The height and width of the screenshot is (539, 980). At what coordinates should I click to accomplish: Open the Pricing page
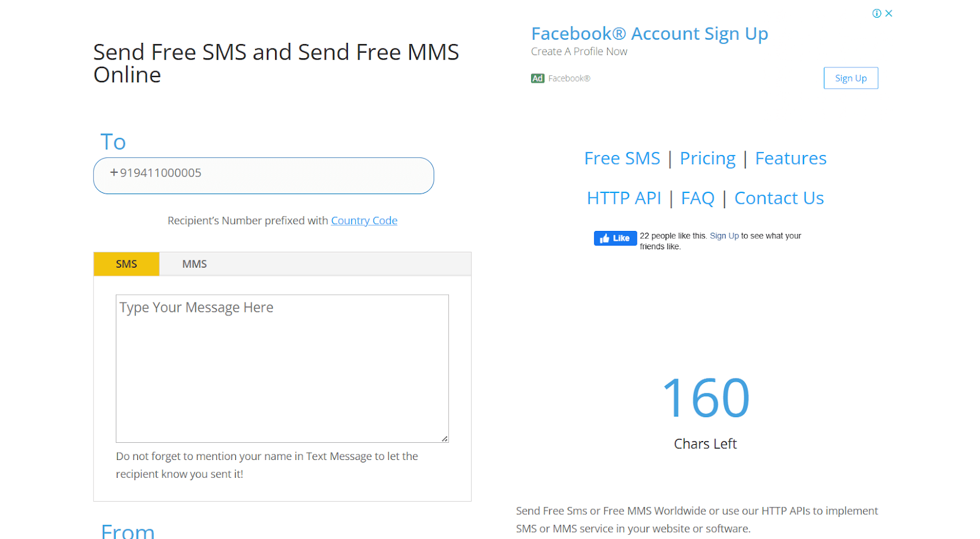pos(707,158)
